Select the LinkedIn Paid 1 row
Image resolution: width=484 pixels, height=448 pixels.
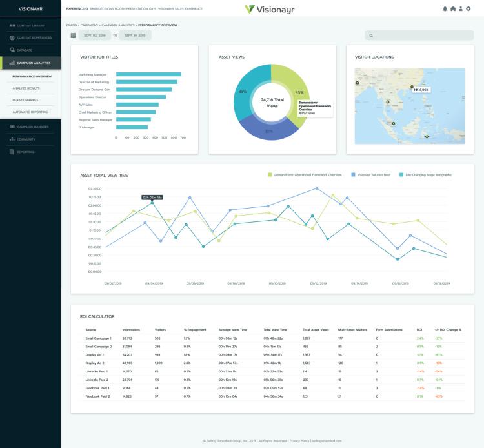272,371
